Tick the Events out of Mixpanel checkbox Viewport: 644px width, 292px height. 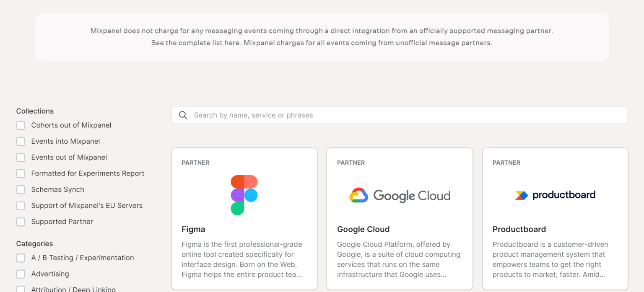coord(21,158)
